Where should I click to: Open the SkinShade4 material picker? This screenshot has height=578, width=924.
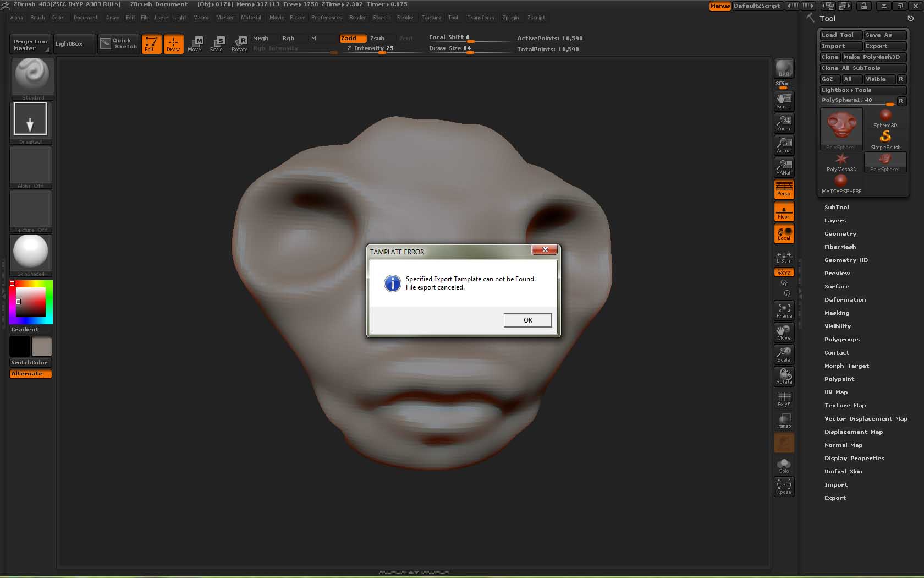click(31, 255)
